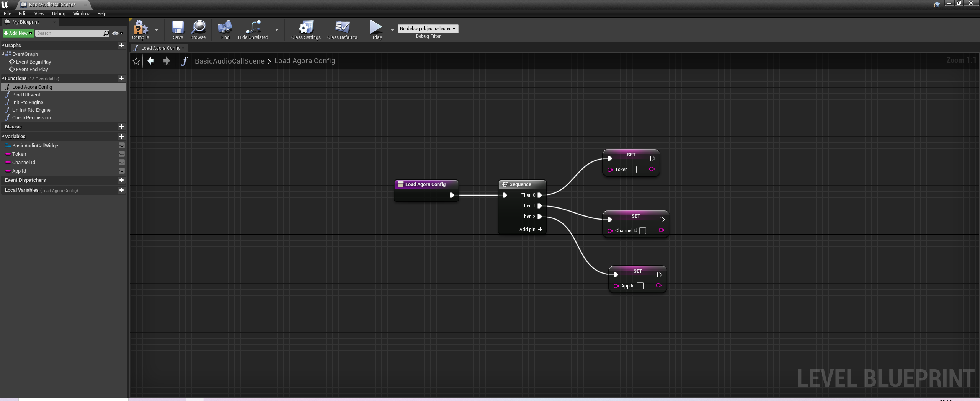Viewport: 980px width, 401px height.
Task: Add new variable with plus icon
Action: (121, 136)
